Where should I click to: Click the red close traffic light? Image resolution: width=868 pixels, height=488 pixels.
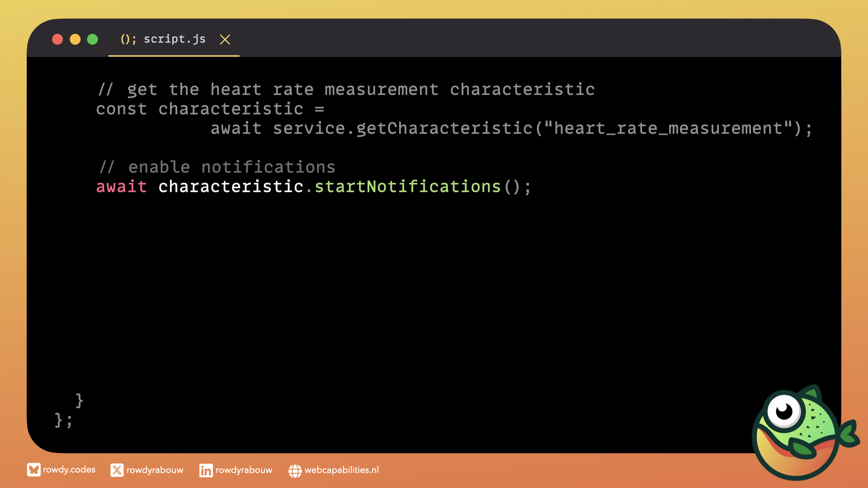click(57, 39)
